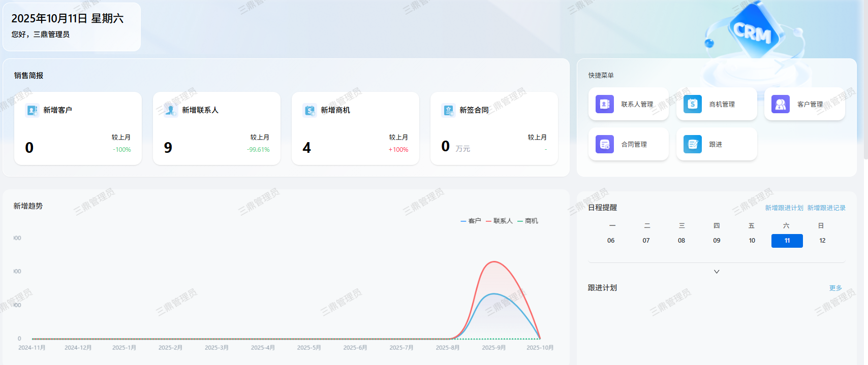Open the 联系人管理 shortcut icon
Viewport: 868px width, 365px height.
click(x=605, y=104)
